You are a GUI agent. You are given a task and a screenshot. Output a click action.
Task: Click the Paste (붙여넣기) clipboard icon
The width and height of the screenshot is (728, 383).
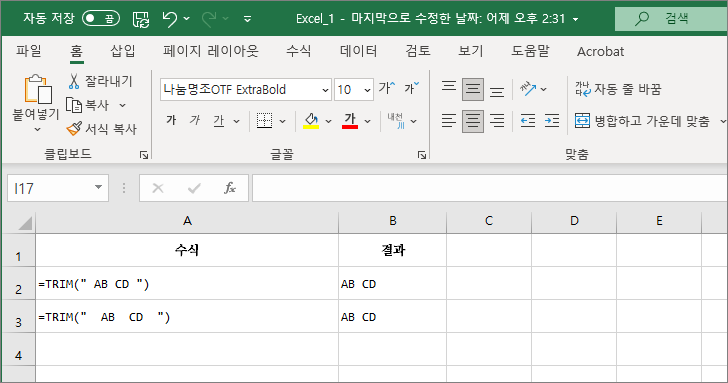click(x=37, y=89)
